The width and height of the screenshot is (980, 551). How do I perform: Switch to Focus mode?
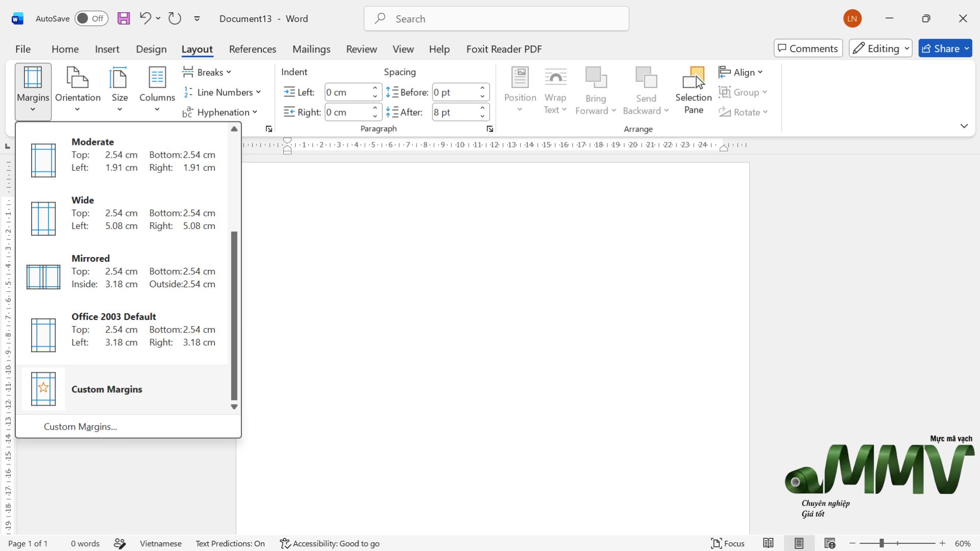pos(728,544)
